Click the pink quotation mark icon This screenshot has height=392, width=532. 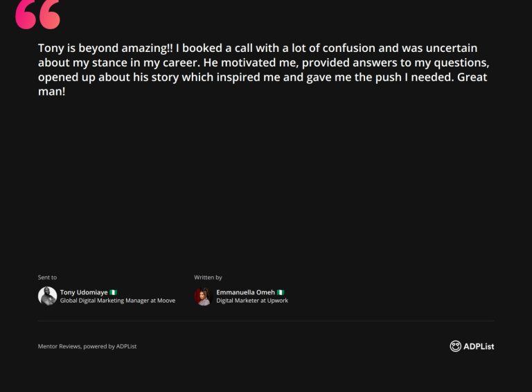pyautogui.click(x=37, y=15)
